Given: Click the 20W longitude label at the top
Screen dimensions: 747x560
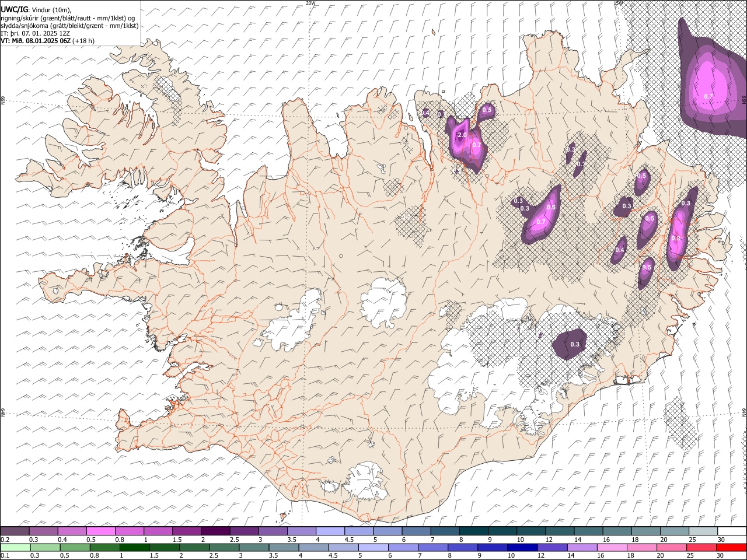Looking at the screenshot, I should [310, 3].
